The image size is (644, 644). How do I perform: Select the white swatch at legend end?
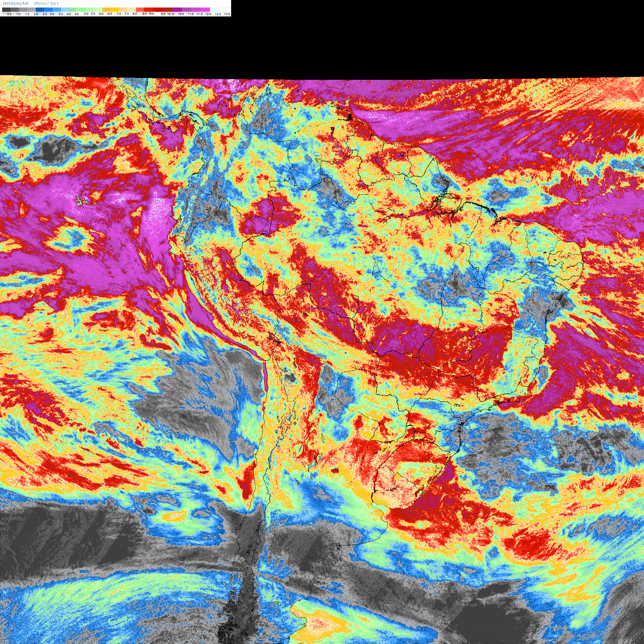pos(225,10)
